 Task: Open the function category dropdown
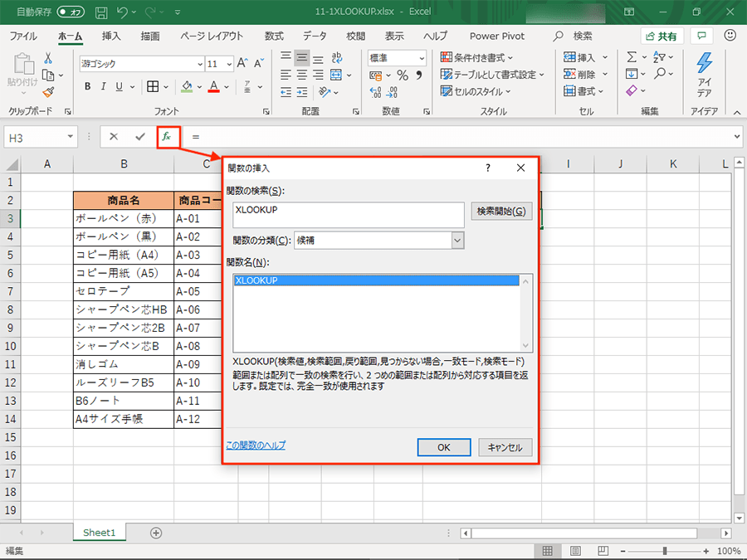click(x=457, y=241)
